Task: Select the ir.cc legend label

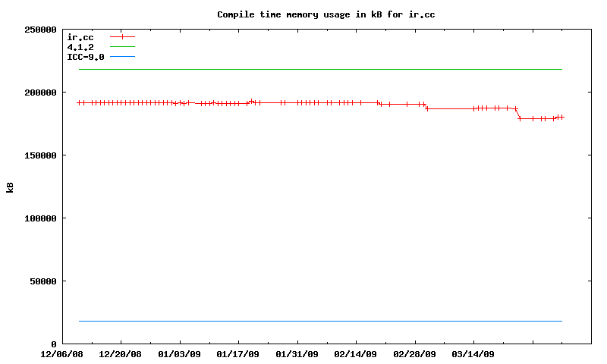Action: tap(80, 36)
